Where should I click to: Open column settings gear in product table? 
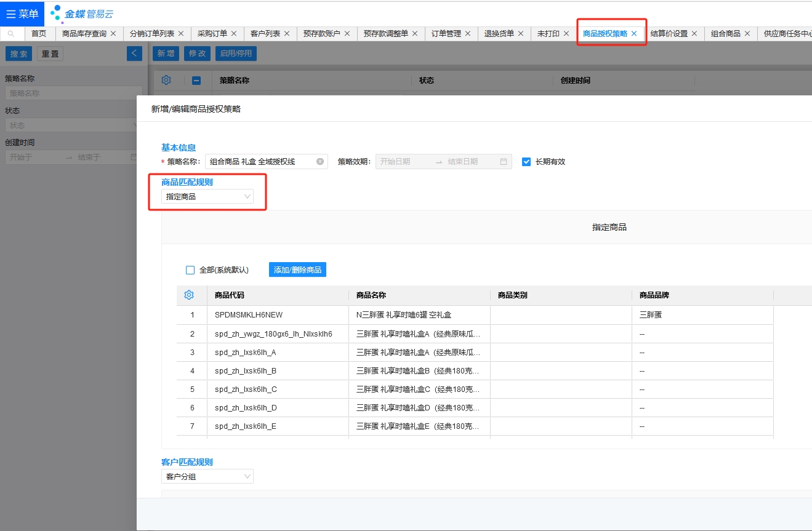pyautogui.click(x=189, y=295)
